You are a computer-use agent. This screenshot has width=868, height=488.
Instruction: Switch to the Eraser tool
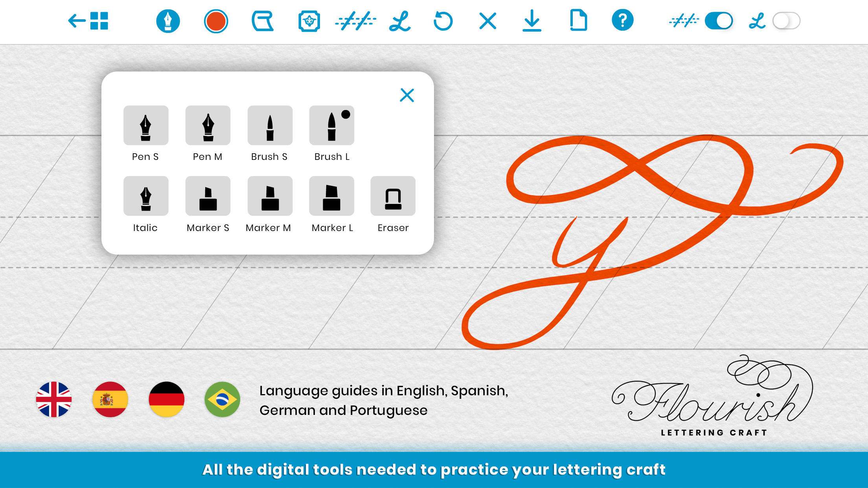pyautogui.click(x=393, y=196)
